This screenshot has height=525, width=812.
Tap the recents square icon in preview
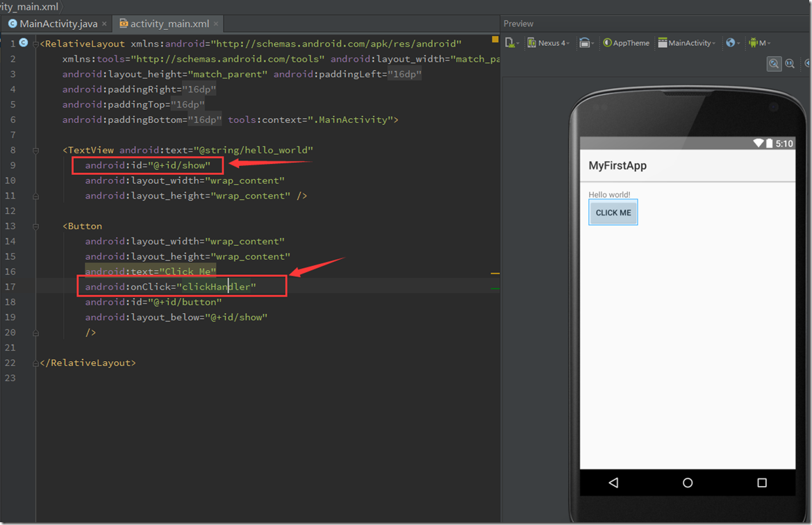tap(761, 483)
